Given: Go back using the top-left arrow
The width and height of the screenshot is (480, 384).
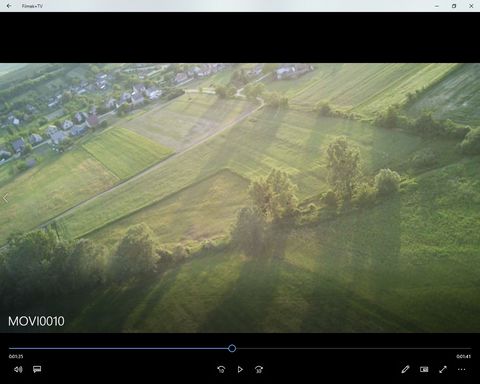Looking at the screenshot, I should pos(9,6).
